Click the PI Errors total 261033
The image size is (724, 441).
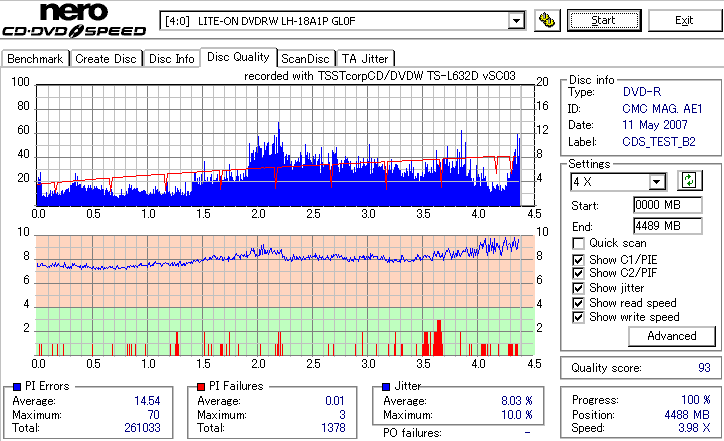tap(142, 428)
